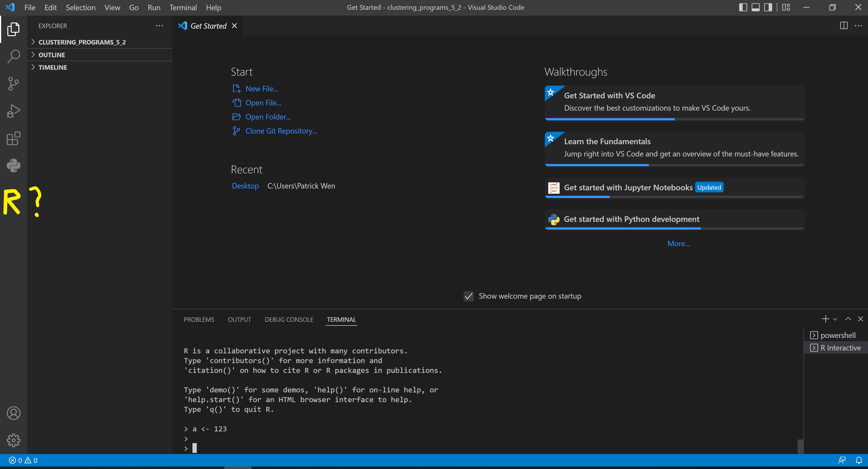The image size is (868, 469).
Task: Open the View menu
Action: [112, 7]
